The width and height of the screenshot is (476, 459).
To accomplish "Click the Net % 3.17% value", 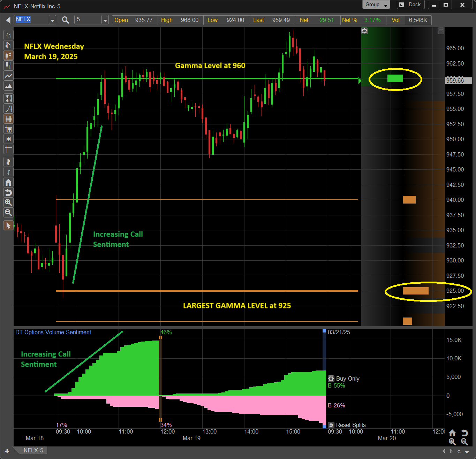I will (372, 20).
